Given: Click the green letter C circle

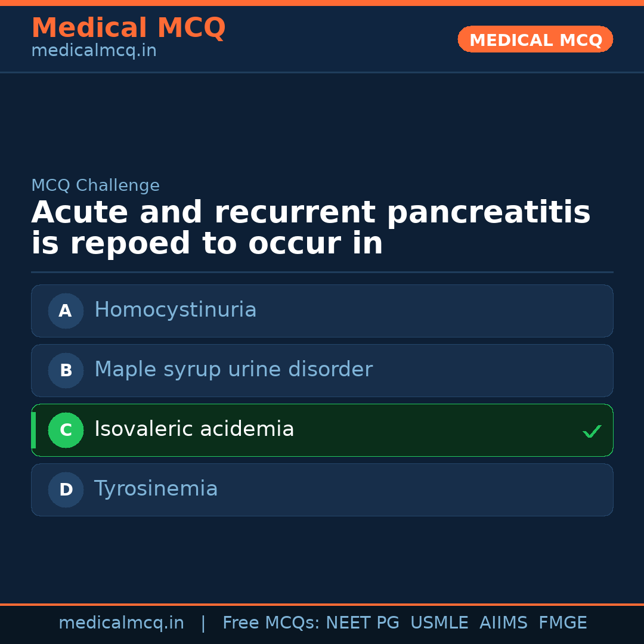Looking at the screenshot, I should click(66, 430).
